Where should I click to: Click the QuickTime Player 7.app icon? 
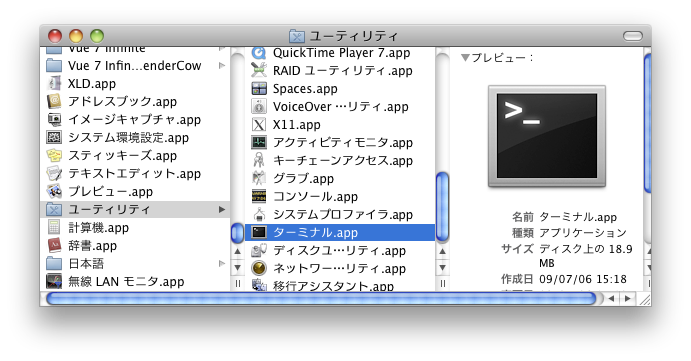point(259,53)
